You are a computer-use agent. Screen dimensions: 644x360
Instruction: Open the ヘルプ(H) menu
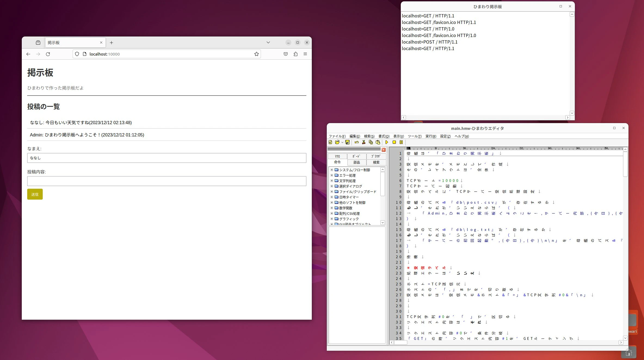click(462, 136)
